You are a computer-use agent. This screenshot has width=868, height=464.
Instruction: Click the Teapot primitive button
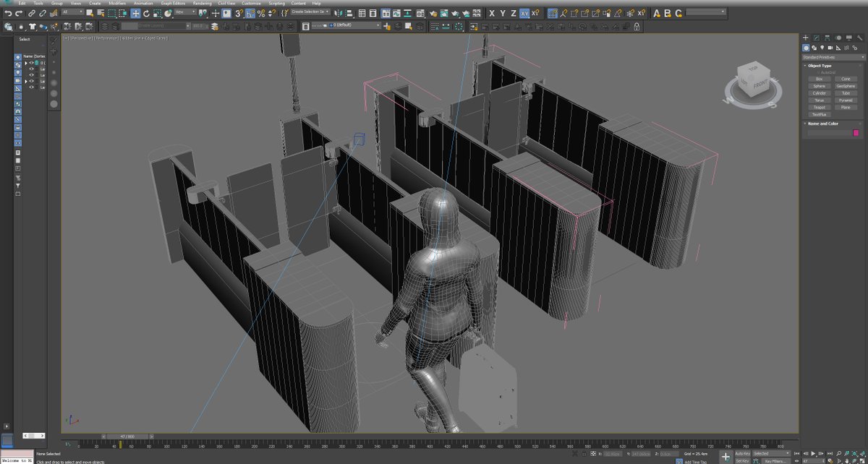click(819, 107)
